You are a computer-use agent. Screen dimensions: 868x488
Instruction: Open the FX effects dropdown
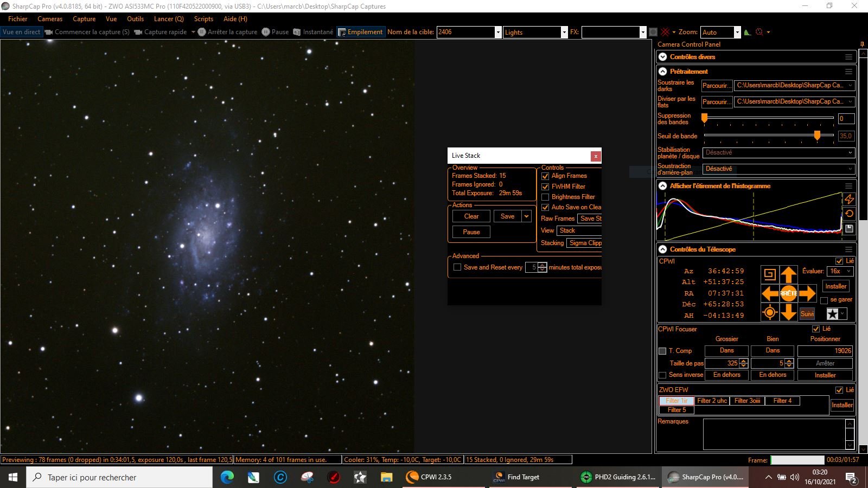point(643,32)
